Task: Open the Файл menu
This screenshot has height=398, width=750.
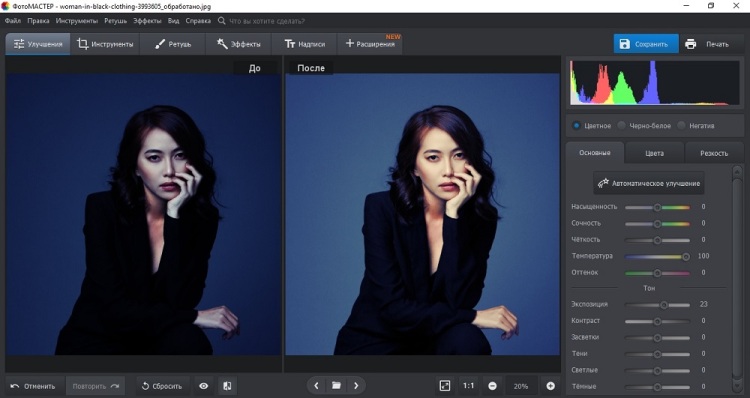Action: coord(13,21)
